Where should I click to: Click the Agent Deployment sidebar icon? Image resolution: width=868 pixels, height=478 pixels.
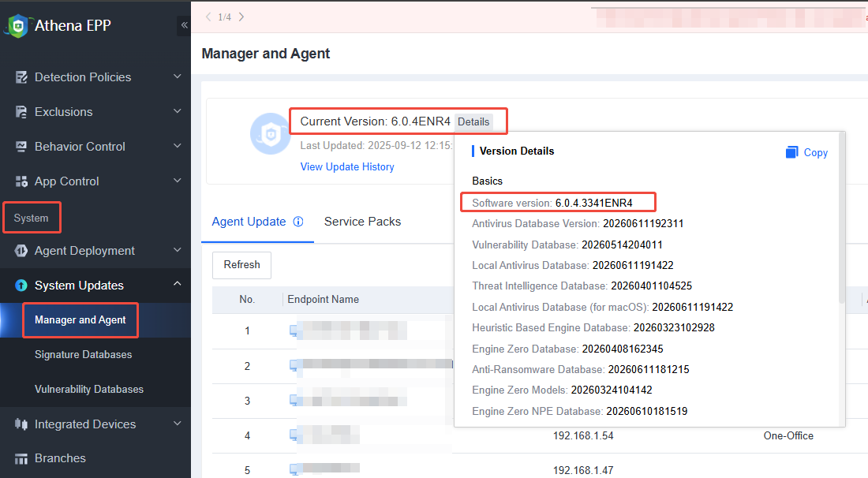[x=21, y=251]
